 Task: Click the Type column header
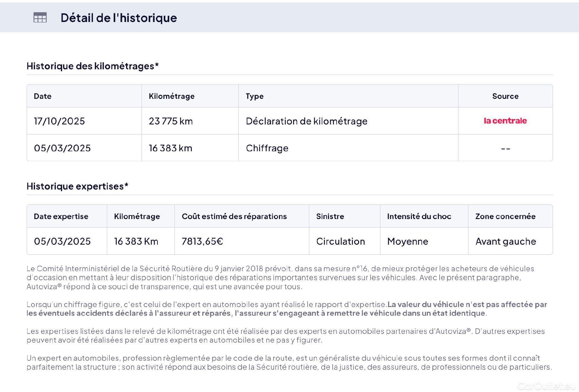255,96
